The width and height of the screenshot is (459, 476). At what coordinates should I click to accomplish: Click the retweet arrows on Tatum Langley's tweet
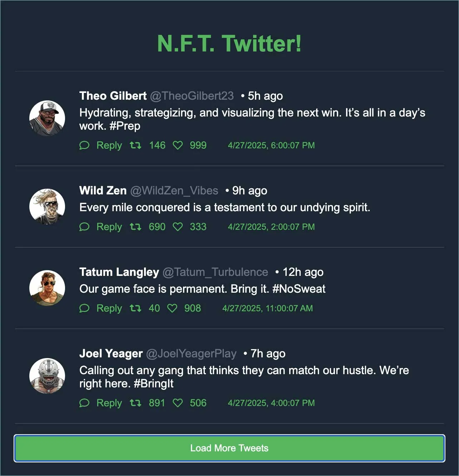click(135, 308)
